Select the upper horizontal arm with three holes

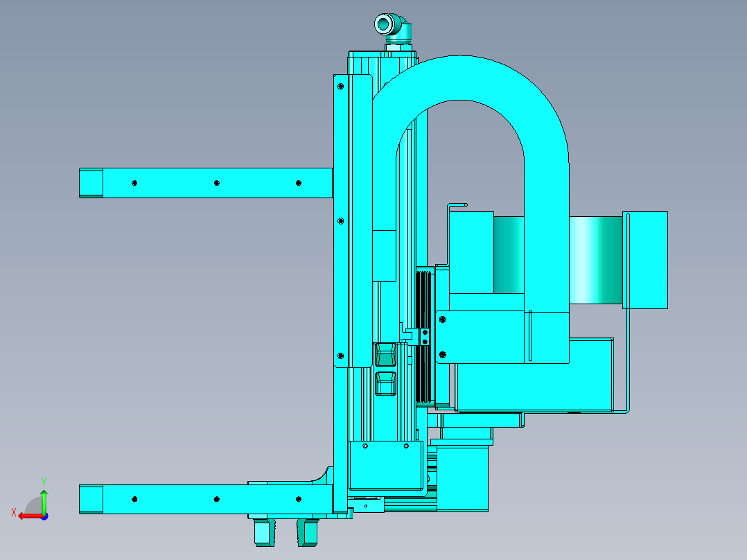(x=206, y=183)
